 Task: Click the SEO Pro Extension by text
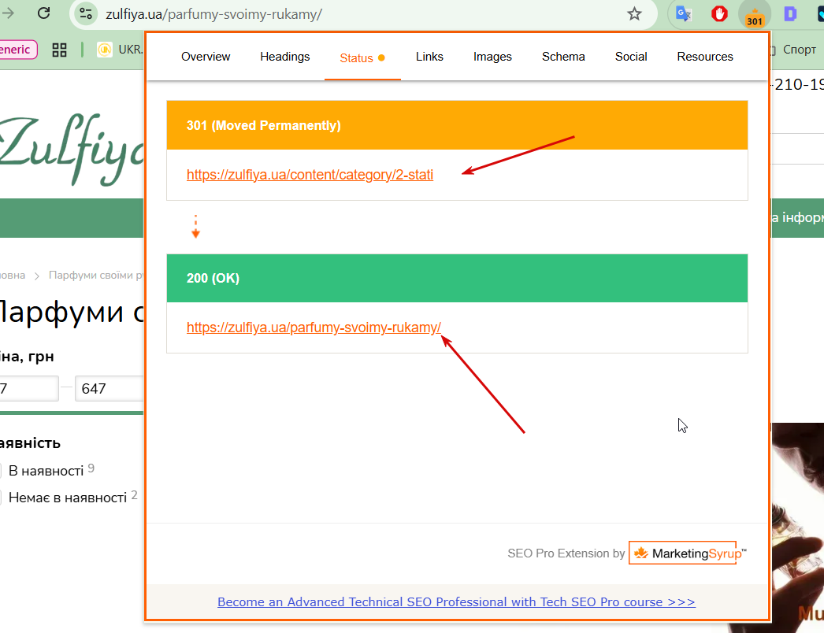click(x=566, y=553)
